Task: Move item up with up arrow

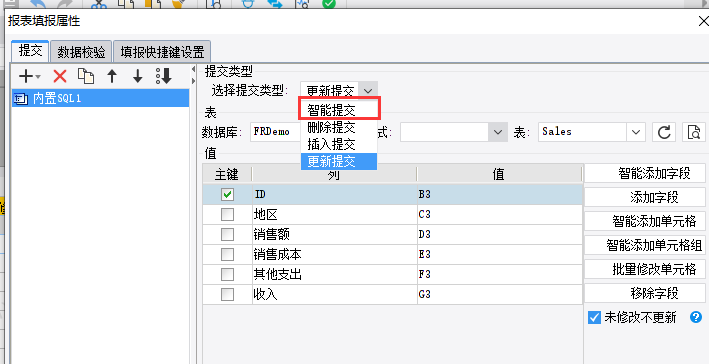Action: coord(112,76)
